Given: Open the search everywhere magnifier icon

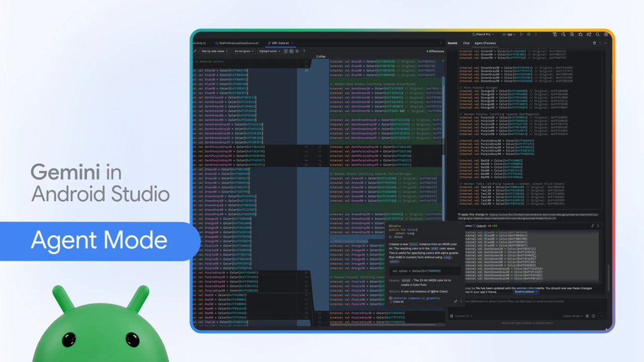Looking at the screenshot, I should pos(597,34).
